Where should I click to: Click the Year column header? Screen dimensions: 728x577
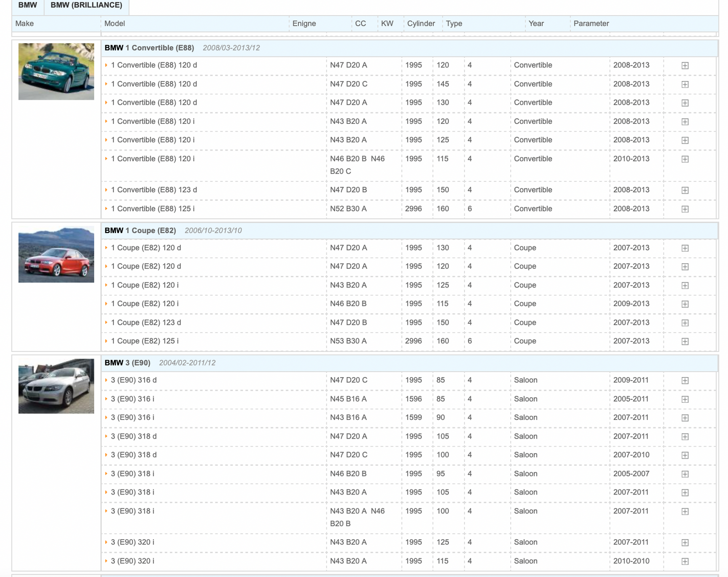(x=536, y=24)
